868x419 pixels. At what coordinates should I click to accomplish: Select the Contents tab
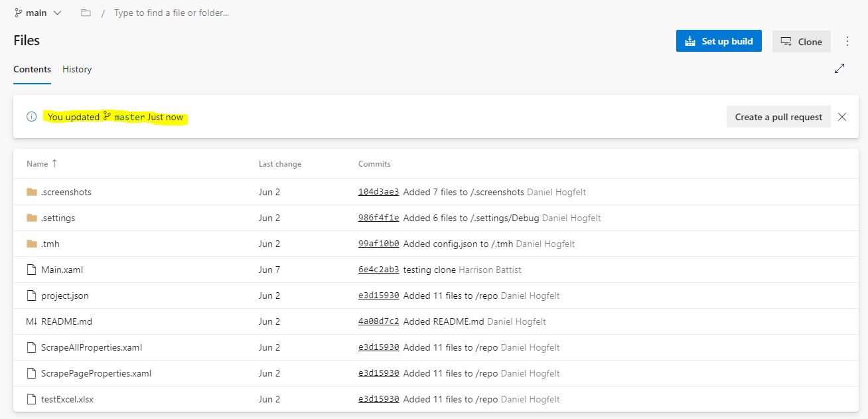pos(32,69)
